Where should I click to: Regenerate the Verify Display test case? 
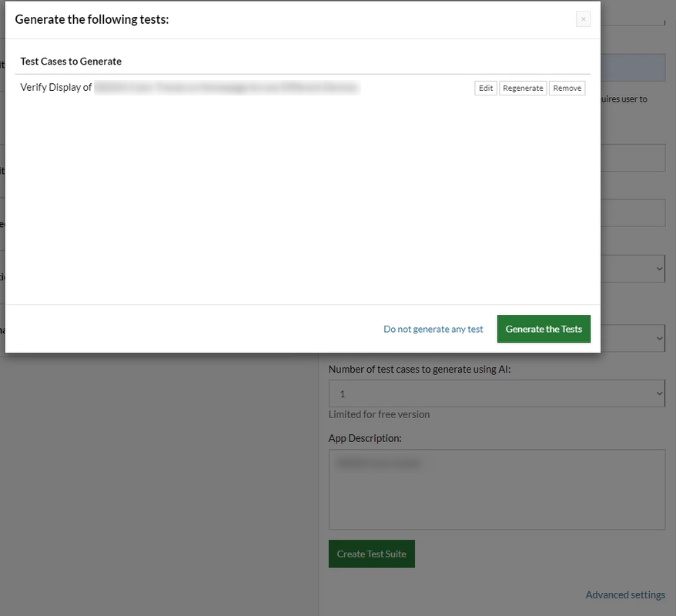tap(523, 89)
